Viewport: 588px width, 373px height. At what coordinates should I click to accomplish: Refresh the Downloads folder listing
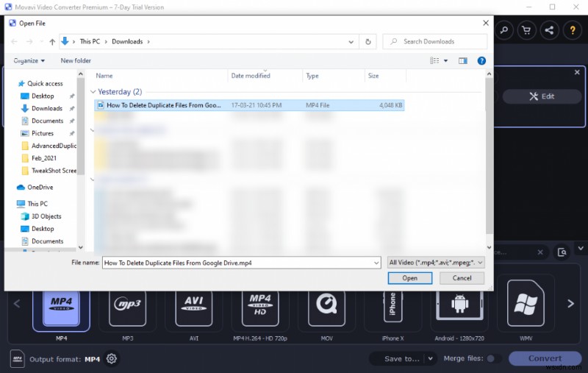(368, 42)
